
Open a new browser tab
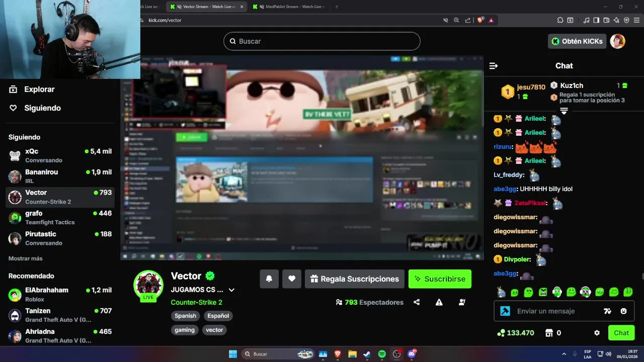click(x=337, y=7)
